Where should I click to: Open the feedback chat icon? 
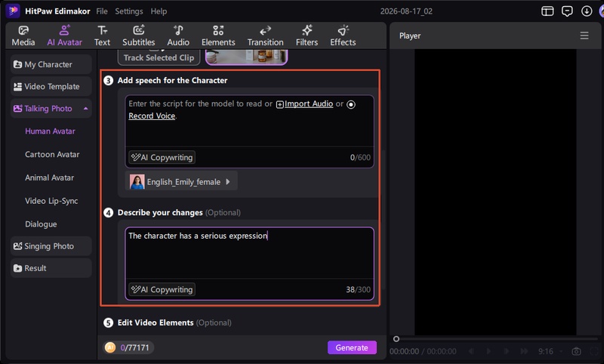(x=567, y=11)
